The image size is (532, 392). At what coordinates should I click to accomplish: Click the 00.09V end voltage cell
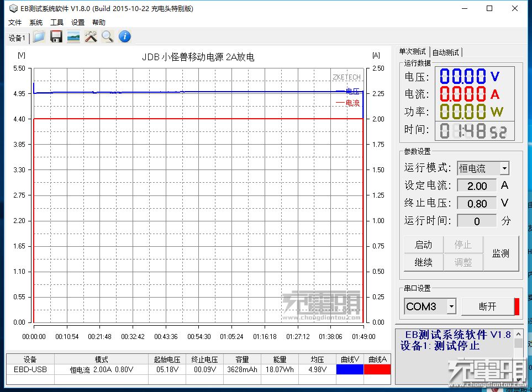[x=204, y=369]
